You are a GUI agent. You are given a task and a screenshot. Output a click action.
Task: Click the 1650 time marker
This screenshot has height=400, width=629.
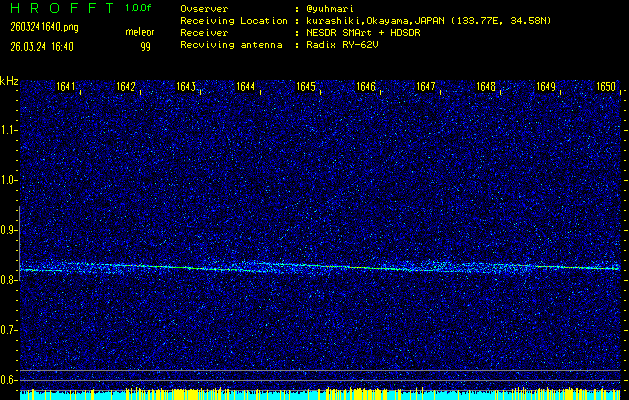click(x=606, y=87)
